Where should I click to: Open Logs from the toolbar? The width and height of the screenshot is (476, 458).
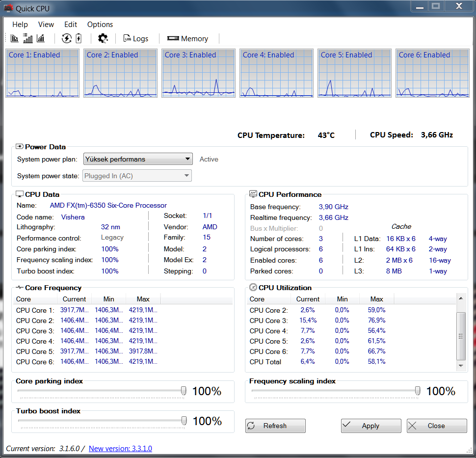tap(135, 38)
